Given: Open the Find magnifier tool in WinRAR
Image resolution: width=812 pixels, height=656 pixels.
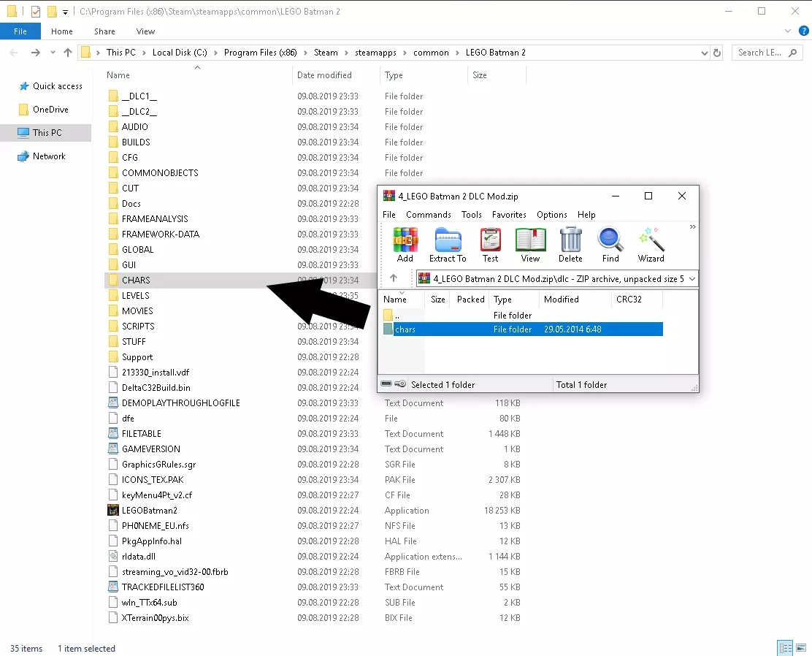Looking at the screenshot, I should pos(610,245).
